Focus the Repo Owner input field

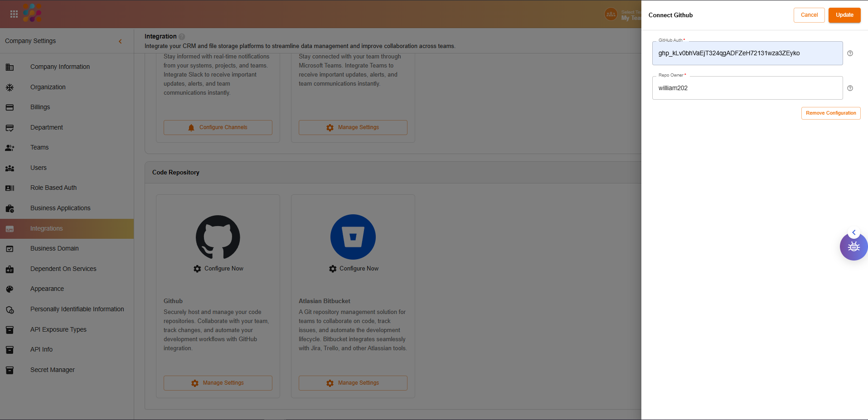747,88
